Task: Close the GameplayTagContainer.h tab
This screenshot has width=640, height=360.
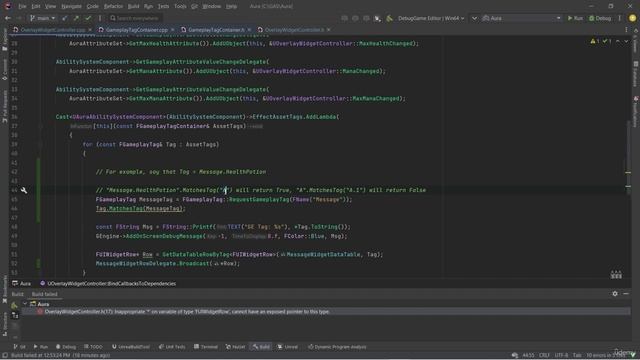Action: pyautogui.click(x=249, y=30)
